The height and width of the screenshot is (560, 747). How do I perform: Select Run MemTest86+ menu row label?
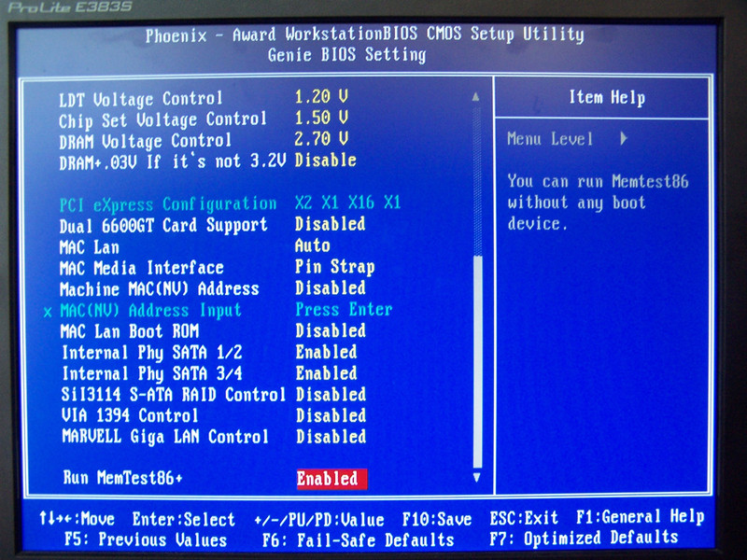pyautogui.click(x=123, y=478)
